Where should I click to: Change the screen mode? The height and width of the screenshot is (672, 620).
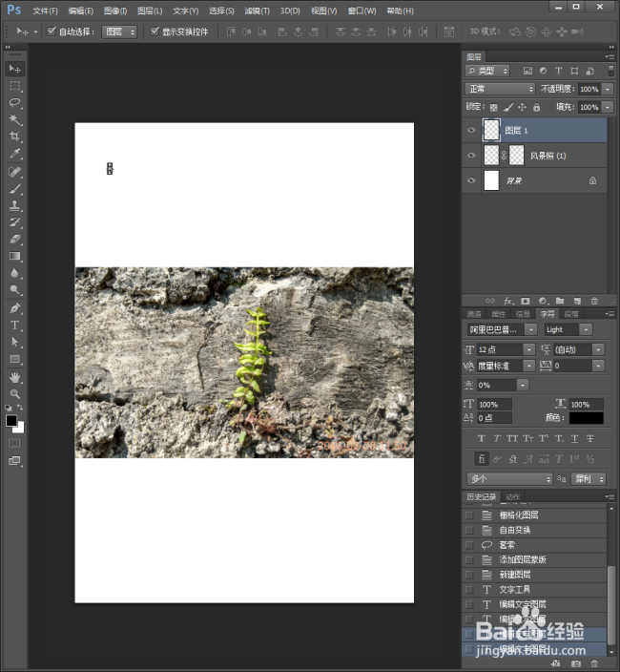tap(14, 461)
